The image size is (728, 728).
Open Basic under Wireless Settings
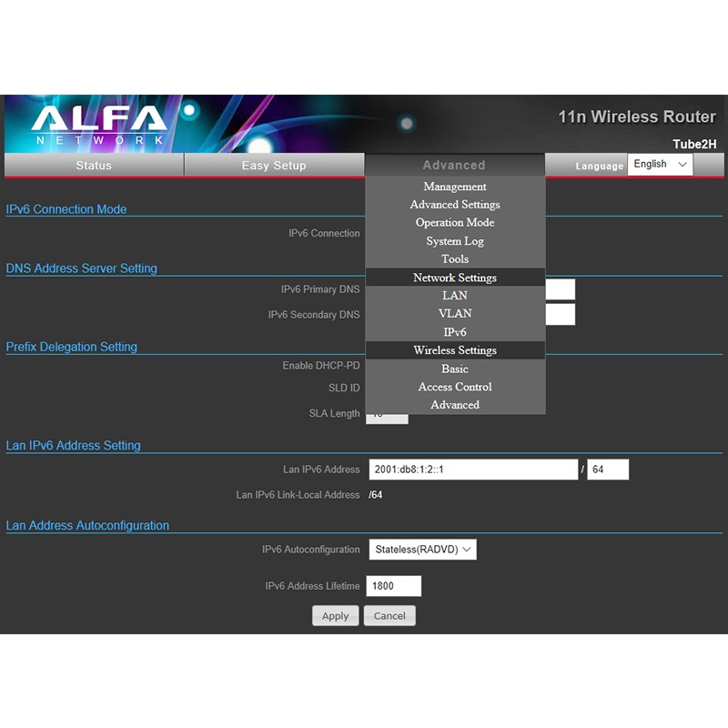[x=455, y=369]
